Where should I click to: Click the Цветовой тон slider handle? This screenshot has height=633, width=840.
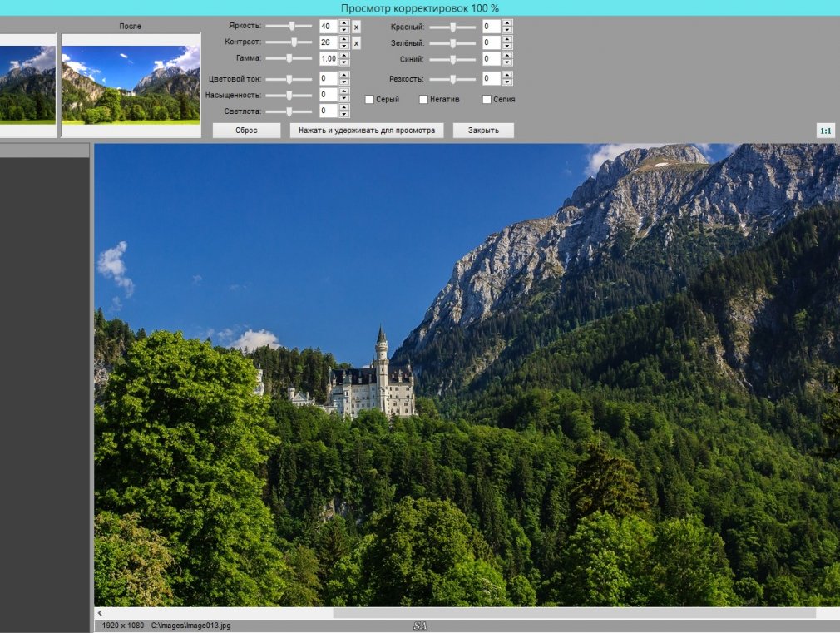(x=289, y=79)
